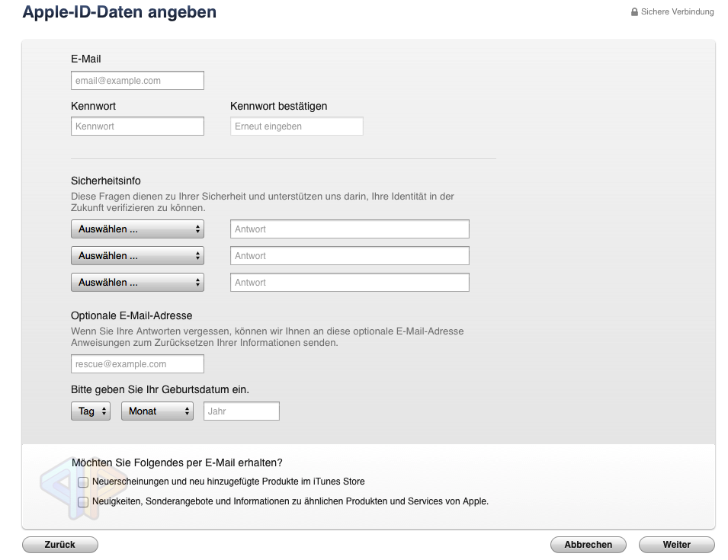The width and height of the screenshot is (728, 560).
Task: Enable the Apple Neuigkeiten und Sonderangebote checkbox
Action: click(x=82, y=502)
